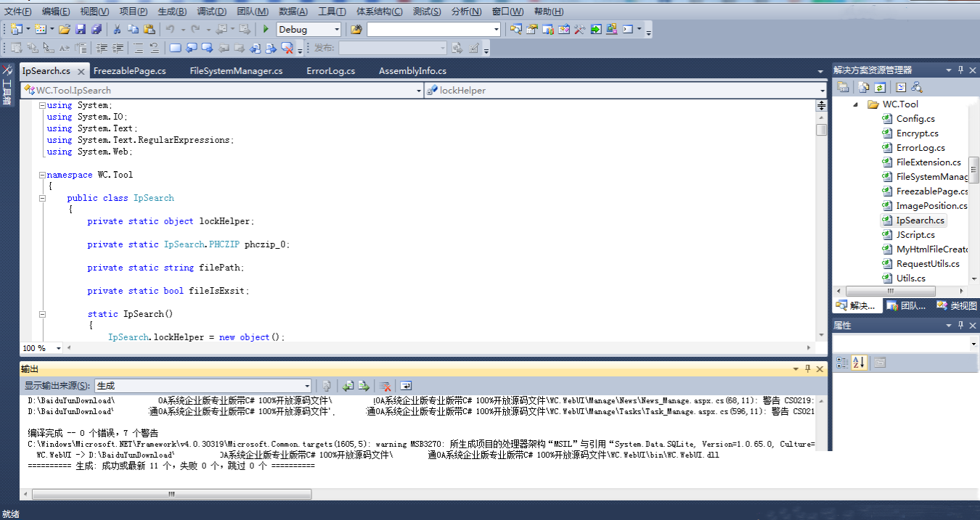Open the 调试(D) menu
Viewport: 980px width, 520px height.
pyautogui.click(x=211, y=12)
